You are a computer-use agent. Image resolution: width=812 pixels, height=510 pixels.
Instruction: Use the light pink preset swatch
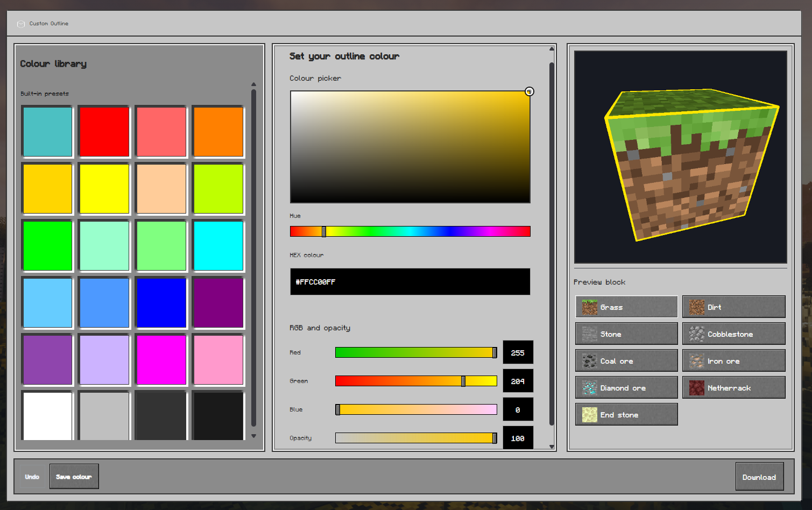coord(218,359)
